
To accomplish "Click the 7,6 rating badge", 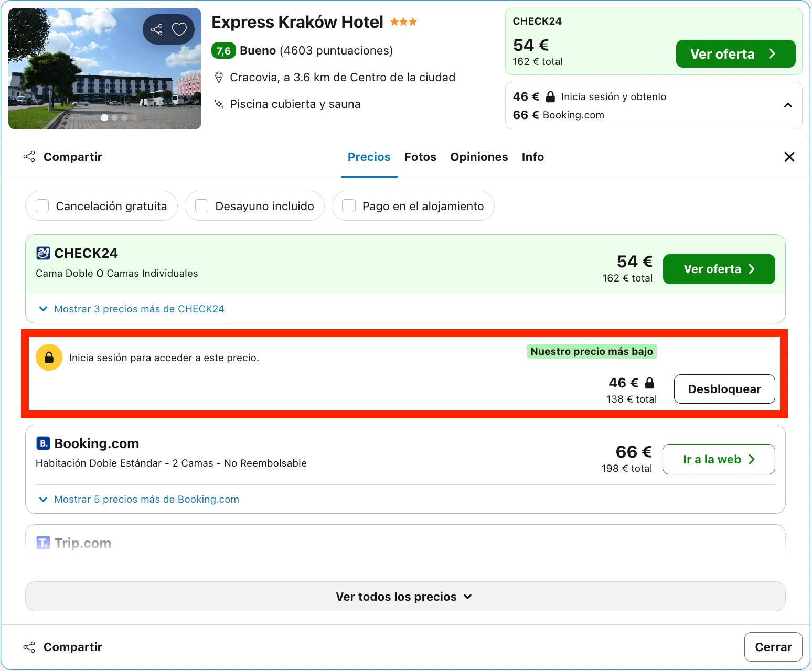I will pyautogui.click(x=223, y=51).
